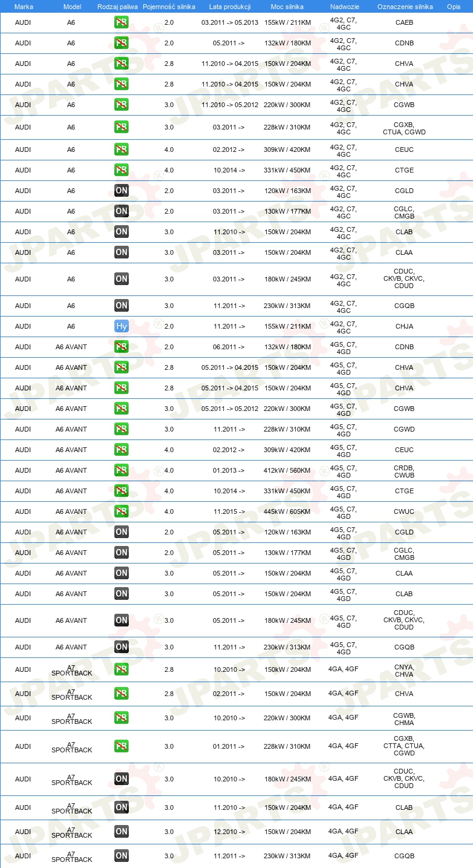473x868 pixels.
Task: Click the ON icon in the A7 Sportback CGQB row
Action: pyautogui.click(x=121, y=856)
